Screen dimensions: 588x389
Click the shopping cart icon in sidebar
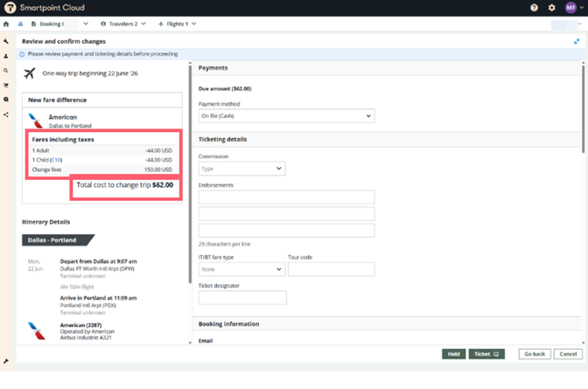7,85
